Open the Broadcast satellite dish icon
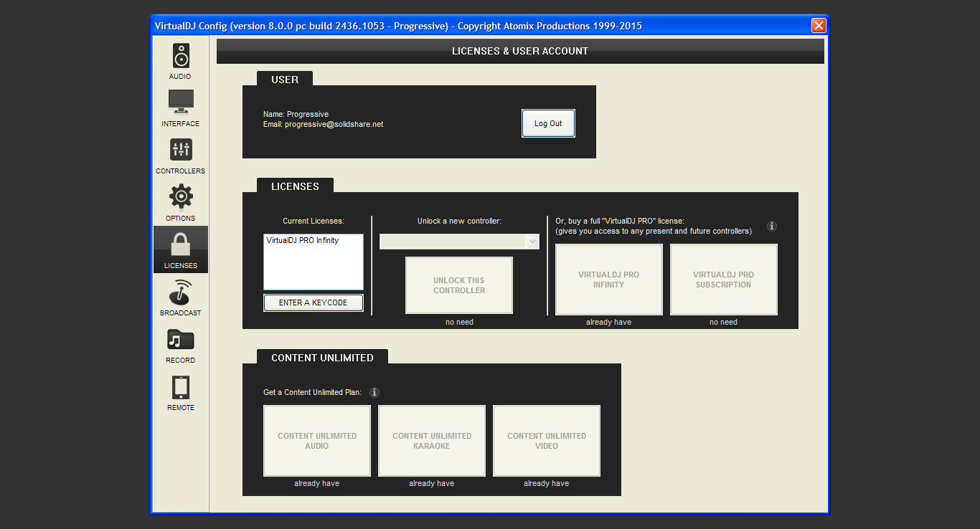Viewport: 980px width, 529px height. click(x=181, y=292)
